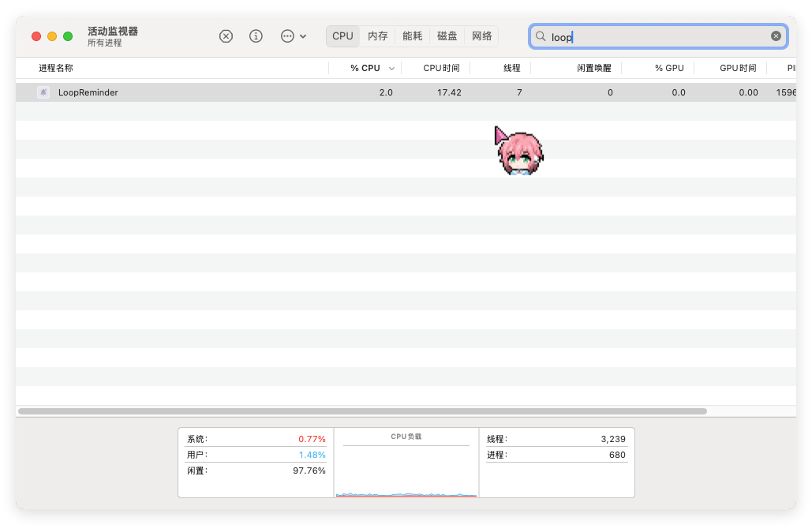Click the 2.0 CPU percentage cell
This screenshot has width=812, height=525.
tap(386, 92)
